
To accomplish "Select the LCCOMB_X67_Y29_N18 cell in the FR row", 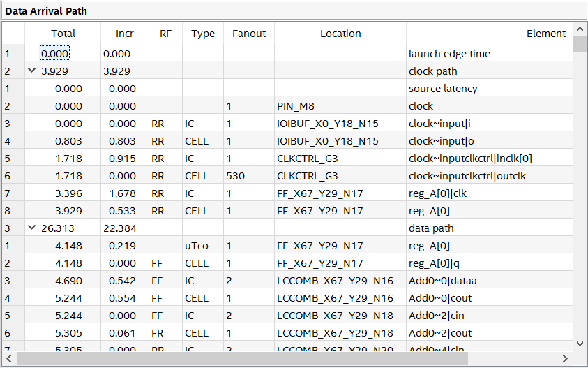I will 340,333.
